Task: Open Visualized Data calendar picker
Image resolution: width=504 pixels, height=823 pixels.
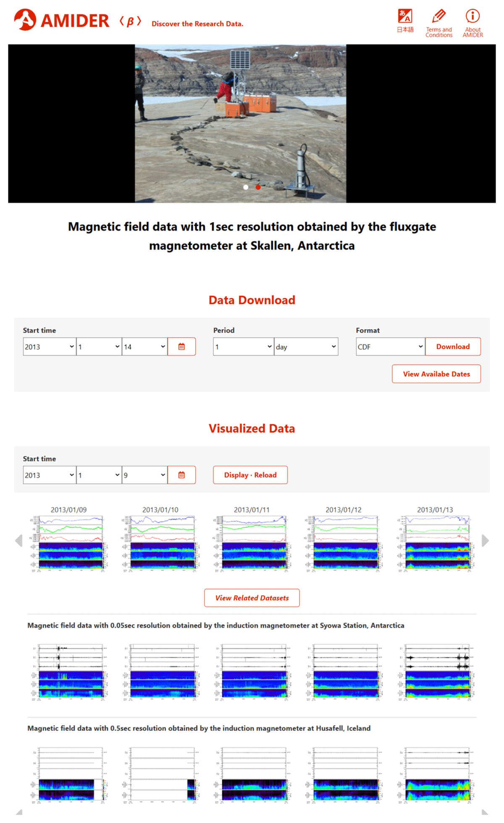Action: tap(181, 475)
